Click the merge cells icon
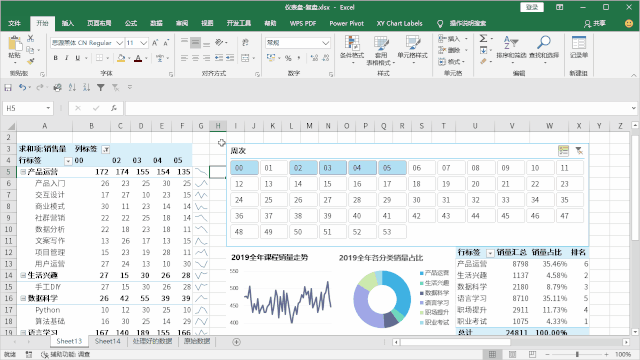The height and width of the screenshot is (360, 640). coord(245,58)
